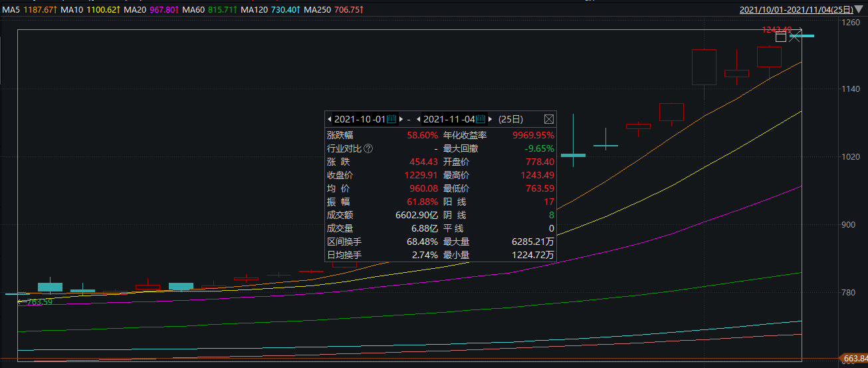This screenshot has width=868, height=368.
Task: Step start date back with left arrow
Action: point(329,119)
